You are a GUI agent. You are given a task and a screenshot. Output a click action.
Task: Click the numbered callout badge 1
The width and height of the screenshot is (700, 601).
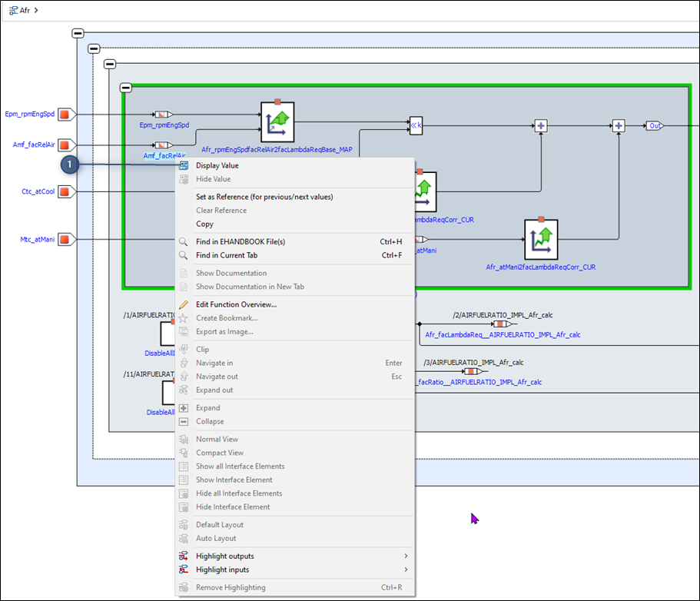[70, 164]
